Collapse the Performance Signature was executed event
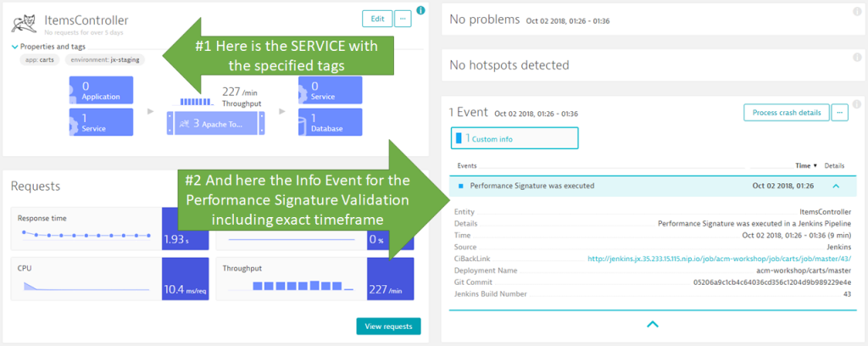868x346 pixels. 836,186
